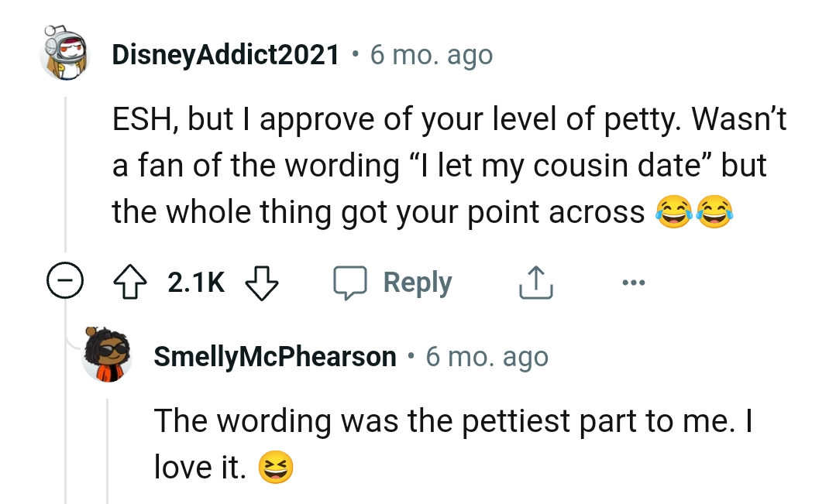Viewport: 836px width, 504px height.
Task: Downvote DisneyAddict2021's comment
Action: click(x=262, y=281)
